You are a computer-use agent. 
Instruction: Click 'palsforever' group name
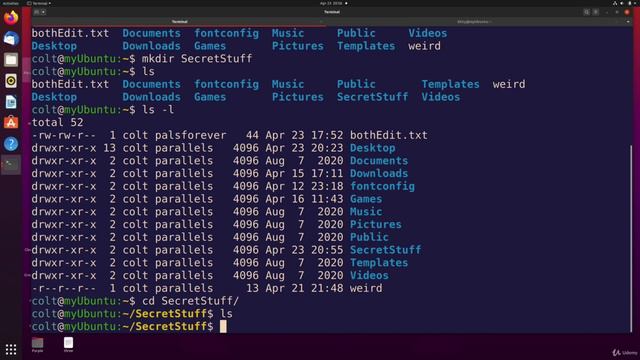point(191,135)
